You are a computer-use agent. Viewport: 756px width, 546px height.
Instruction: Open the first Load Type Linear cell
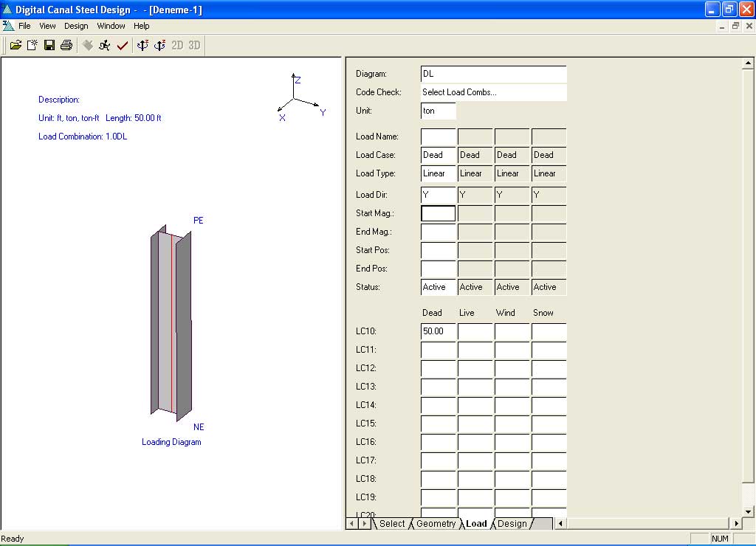point(439,173)
